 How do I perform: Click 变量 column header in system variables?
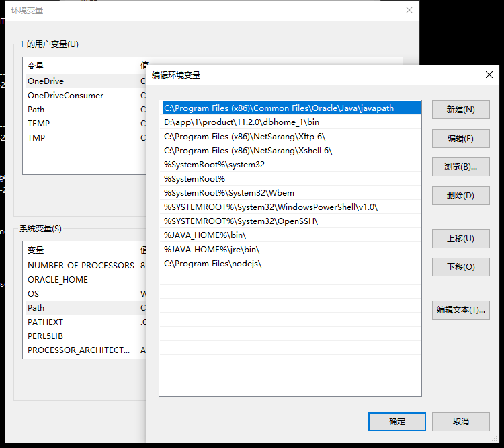click(79, 250)
